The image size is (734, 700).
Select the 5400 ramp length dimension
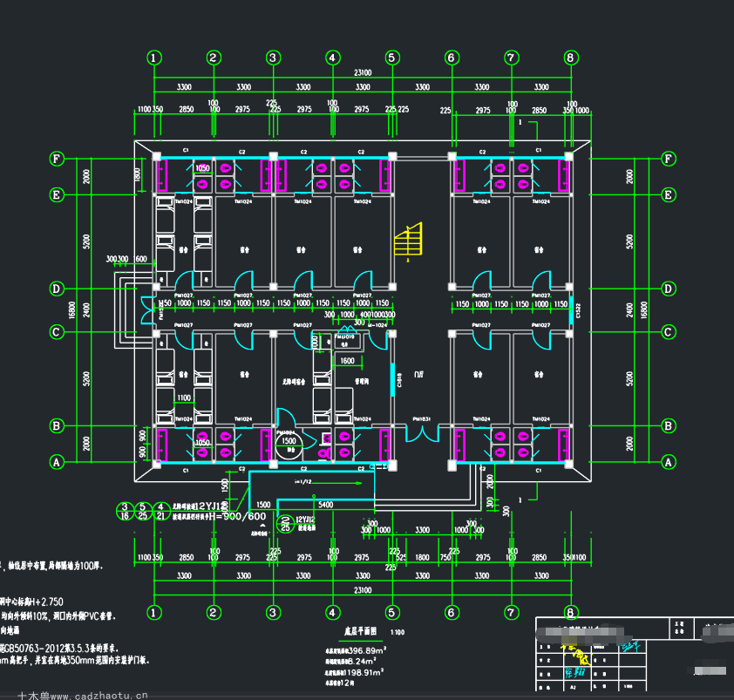coord(326,505)
